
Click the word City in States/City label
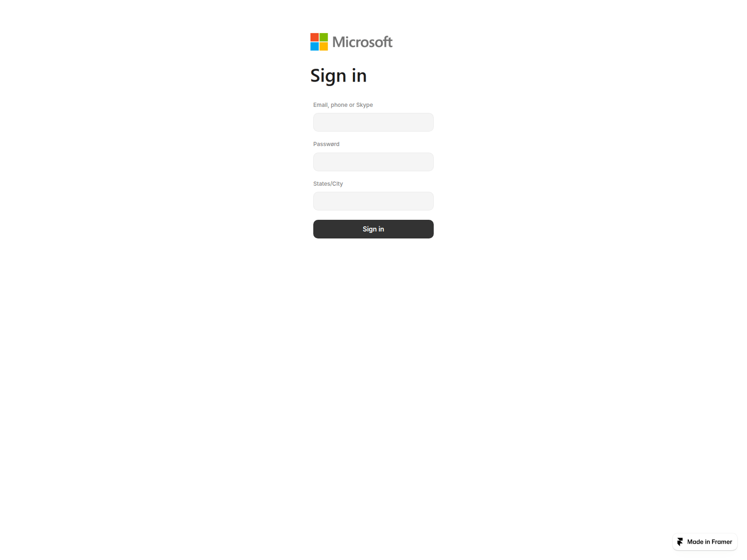(338, 184)
